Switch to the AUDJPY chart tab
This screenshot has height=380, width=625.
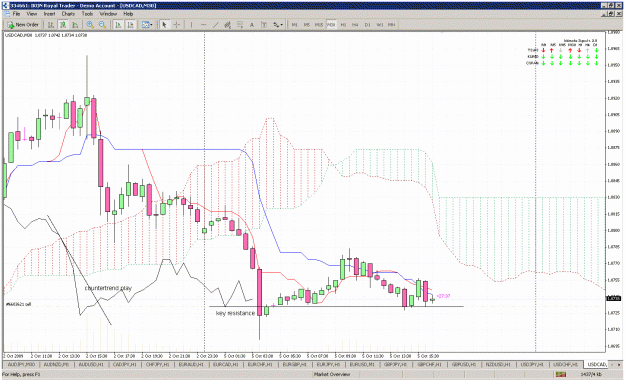tap(21, 364)
